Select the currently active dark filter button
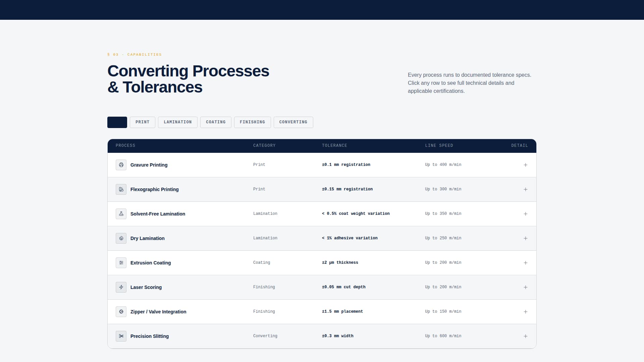 click(117, 122)
